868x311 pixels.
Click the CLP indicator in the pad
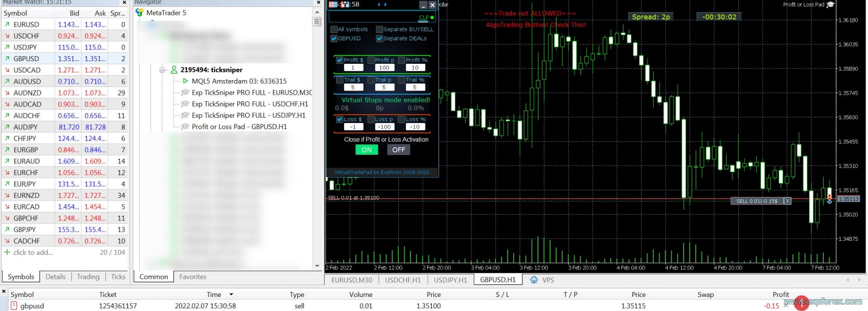pos(426,18)
